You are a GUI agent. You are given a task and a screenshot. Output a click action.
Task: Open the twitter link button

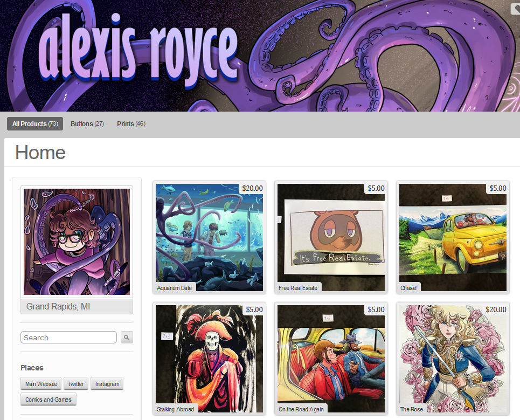[76, 384]
